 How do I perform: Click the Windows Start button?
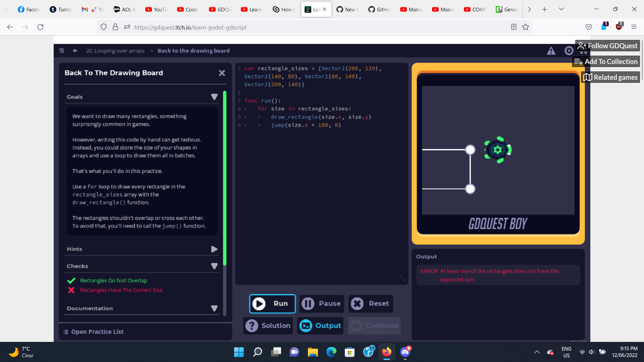click(x=239, y=352)
